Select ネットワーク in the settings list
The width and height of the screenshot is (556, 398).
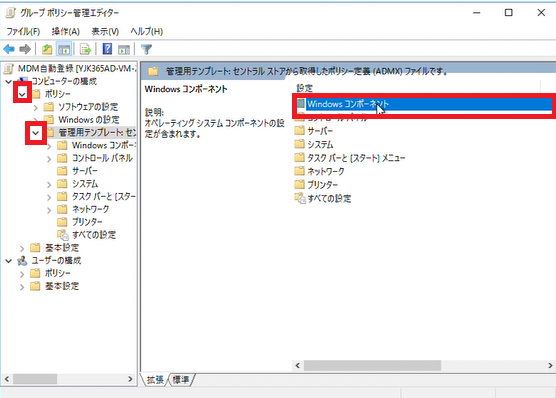[326, 171]
